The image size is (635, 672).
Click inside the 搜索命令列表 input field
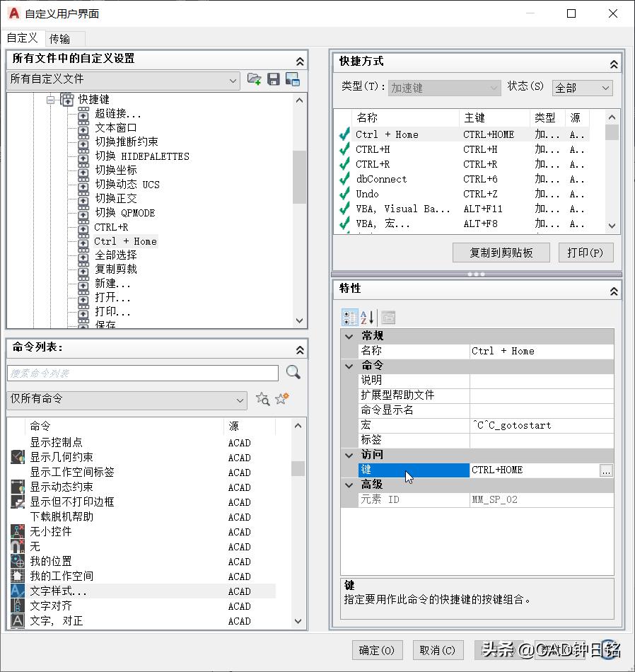coord(141,373)
